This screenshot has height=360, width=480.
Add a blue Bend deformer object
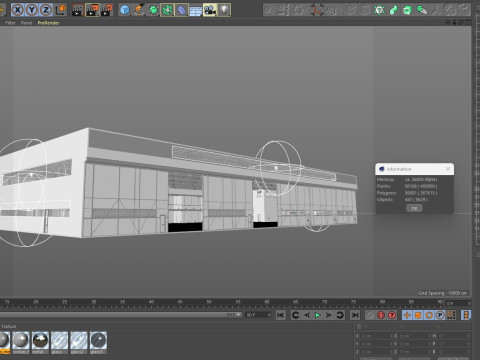182,10
